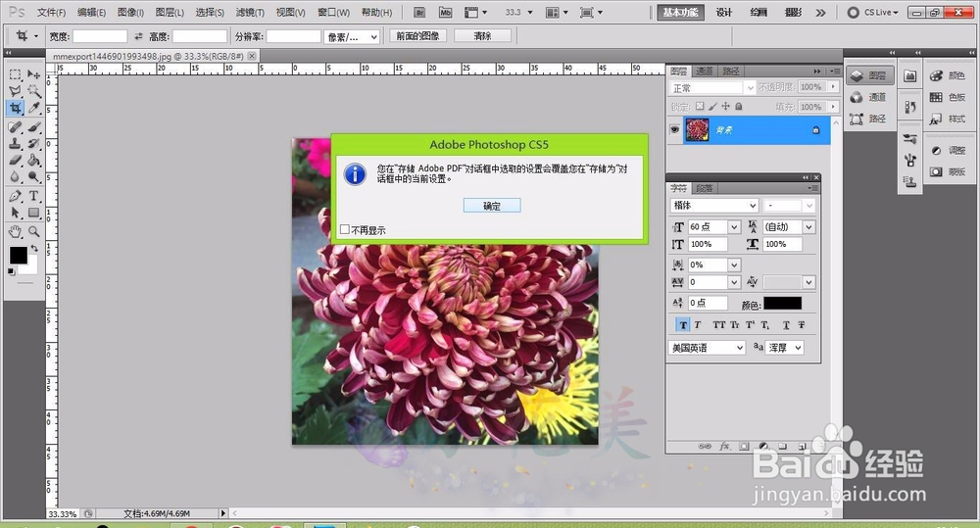Open the font size 60点 dropdown
The height and width of the screenshot is (528, 980).
click(734, 227)
